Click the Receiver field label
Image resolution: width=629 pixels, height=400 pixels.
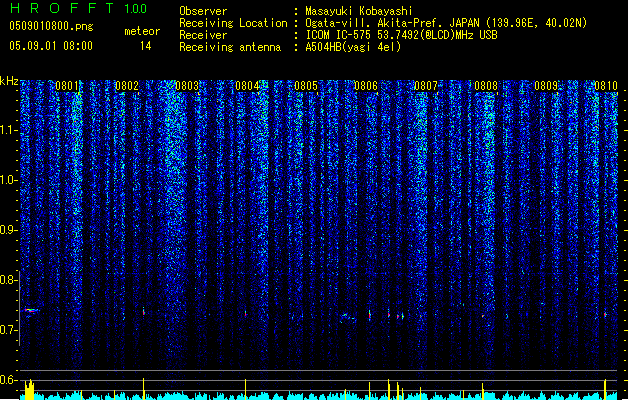[x=203, y=35]
